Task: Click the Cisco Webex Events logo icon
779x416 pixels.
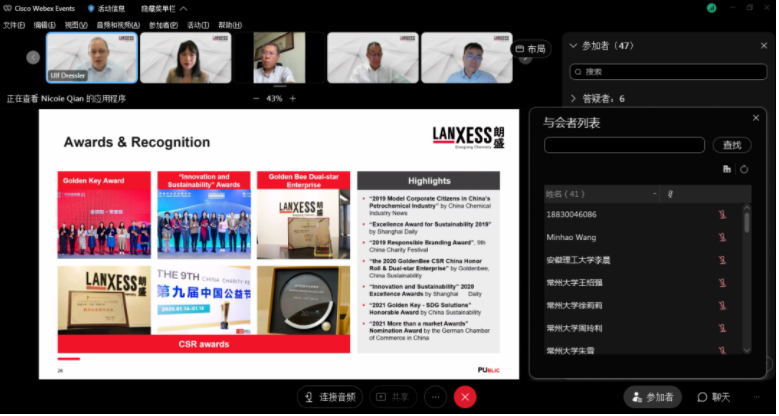Action: (7, 8)
